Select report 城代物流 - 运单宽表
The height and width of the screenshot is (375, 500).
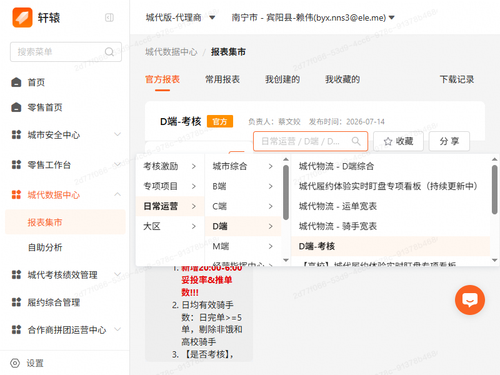pos(391,206)
